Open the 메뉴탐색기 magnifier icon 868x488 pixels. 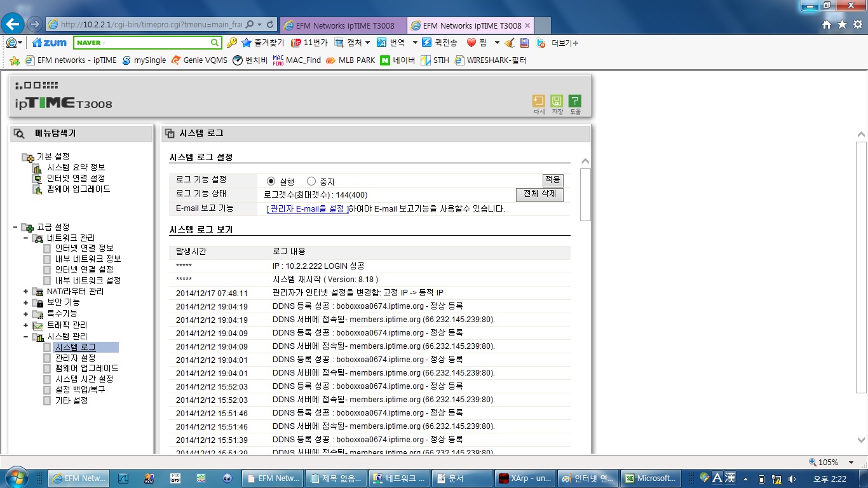pyautogui.click(x=19, y=133)
